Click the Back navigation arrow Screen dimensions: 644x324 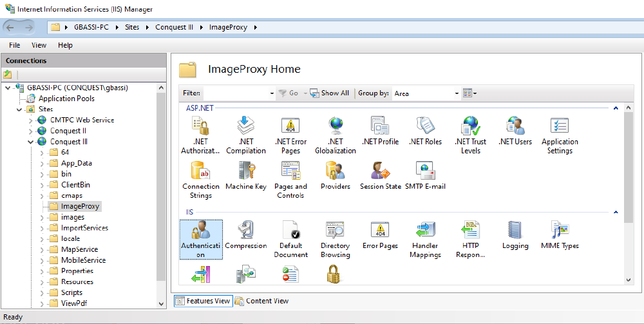tap(10, 28)
